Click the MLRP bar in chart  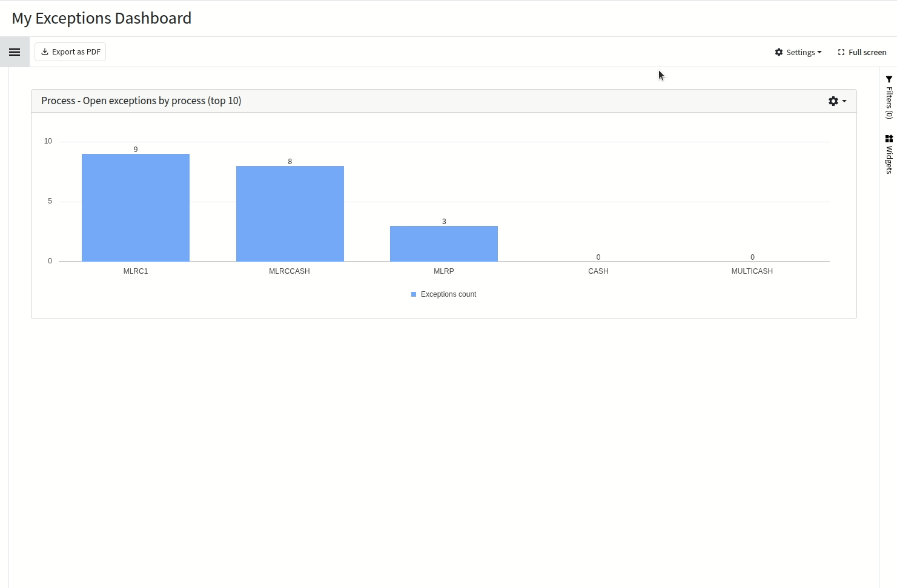tap(444, 243)
